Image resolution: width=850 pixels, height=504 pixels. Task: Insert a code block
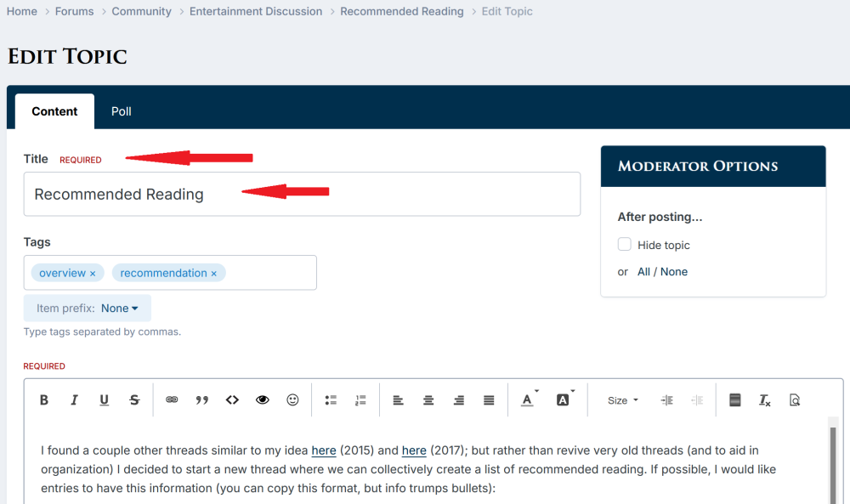tap(232, 400)
